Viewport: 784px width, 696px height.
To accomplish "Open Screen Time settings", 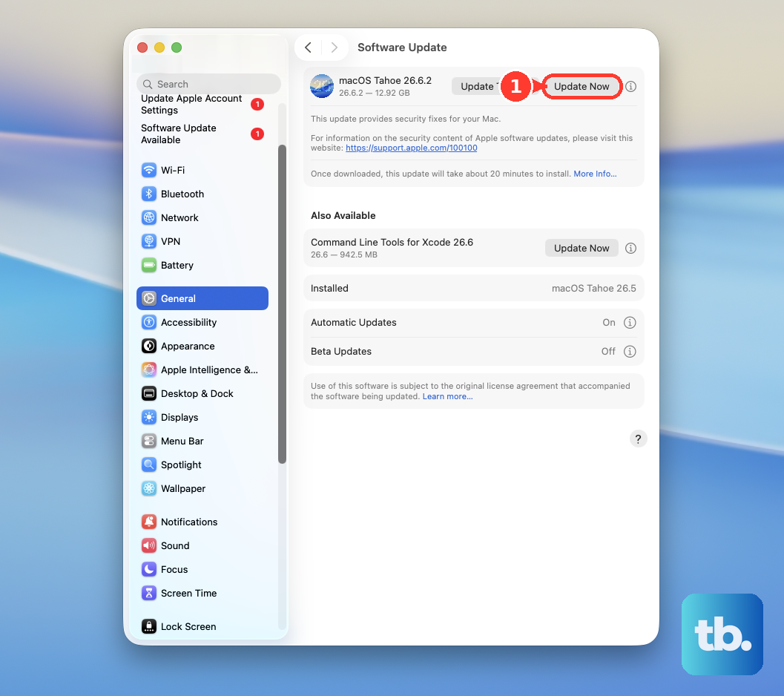I will [202, 593].
